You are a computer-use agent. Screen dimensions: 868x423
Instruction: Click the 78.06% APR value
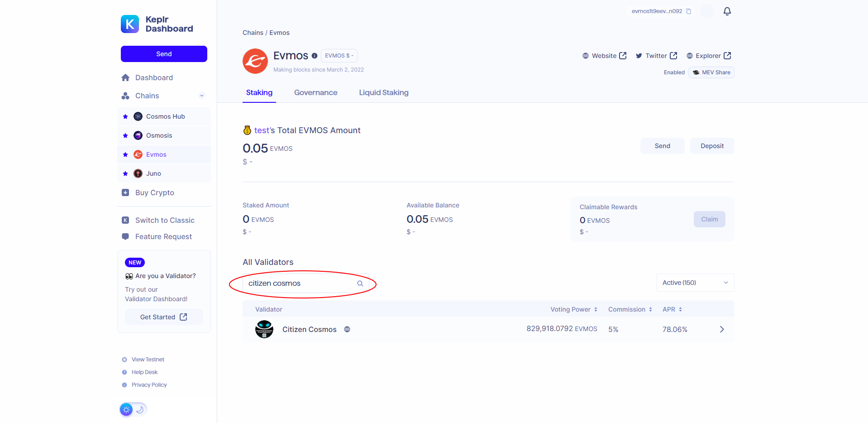(x=675, y=329)
